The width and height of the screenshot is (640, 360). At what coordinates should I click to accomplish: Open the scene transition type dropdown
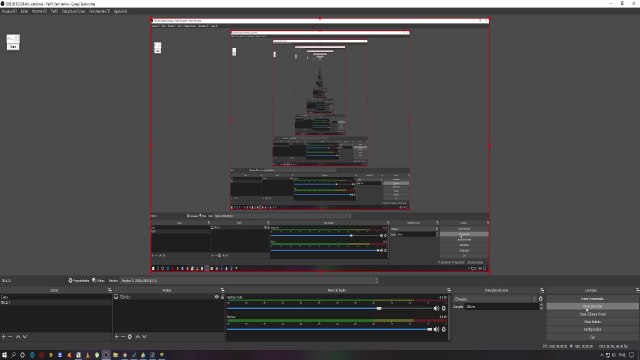pos(495,299)
